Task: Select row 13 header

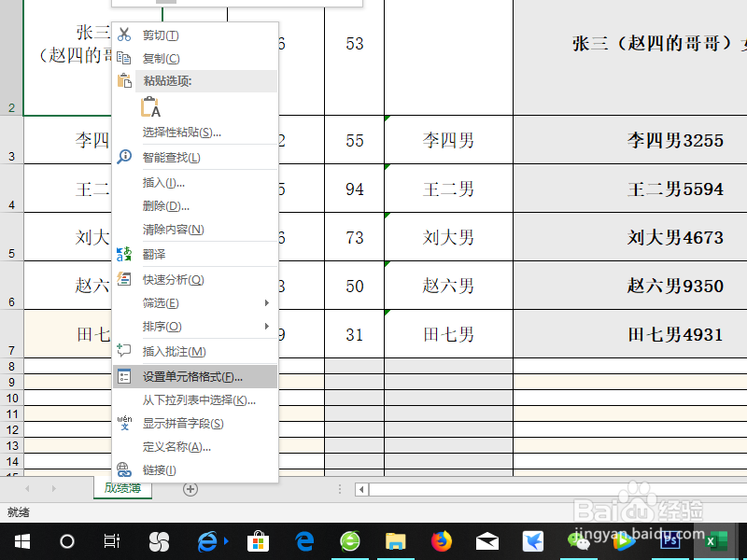Action: (11, 445)
